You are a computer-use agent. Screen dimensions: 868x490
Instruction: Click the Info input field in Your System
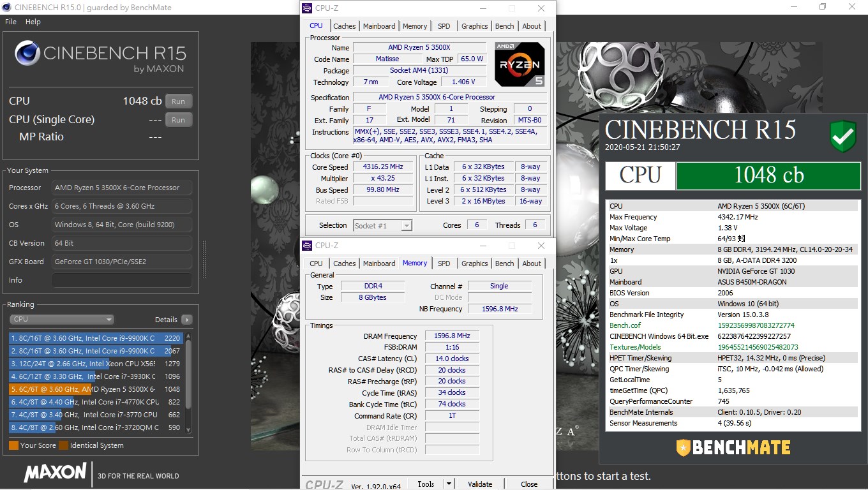click(122, 280)
